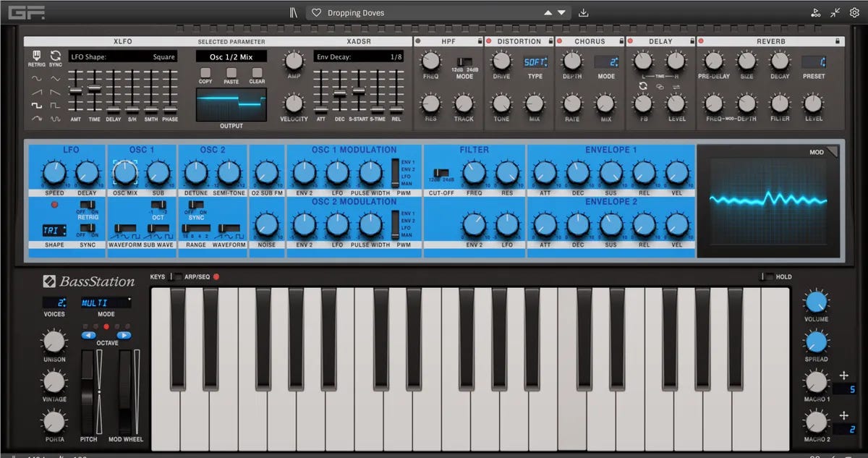Toggle the Distortion section lock icon

coord(550,41)
